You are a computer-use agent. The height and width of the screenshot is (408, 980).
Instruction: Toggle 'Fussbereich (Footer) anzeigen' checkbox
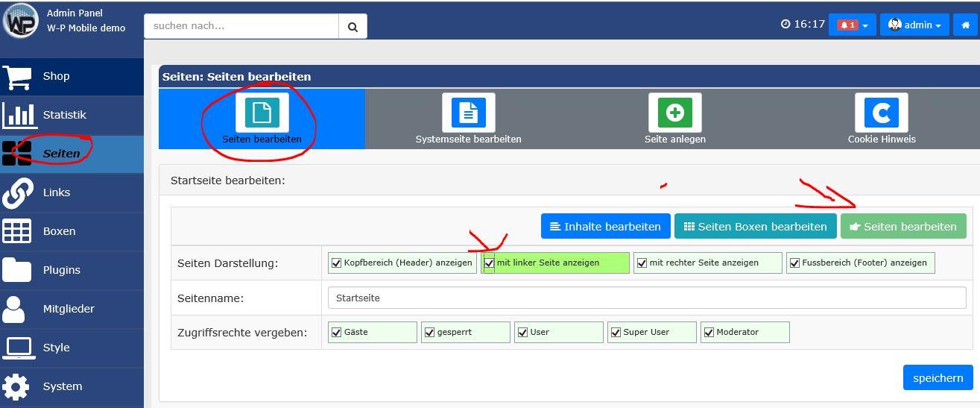(794, 263)
